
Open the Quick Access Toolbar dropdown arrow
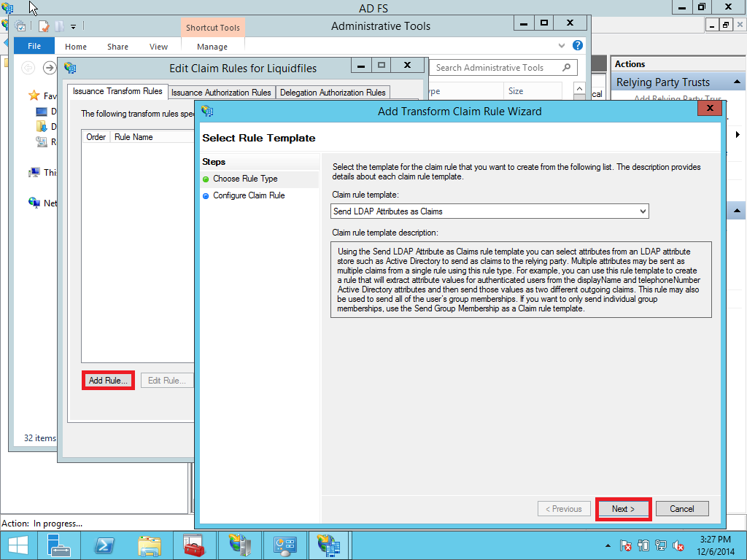point(72,26)
